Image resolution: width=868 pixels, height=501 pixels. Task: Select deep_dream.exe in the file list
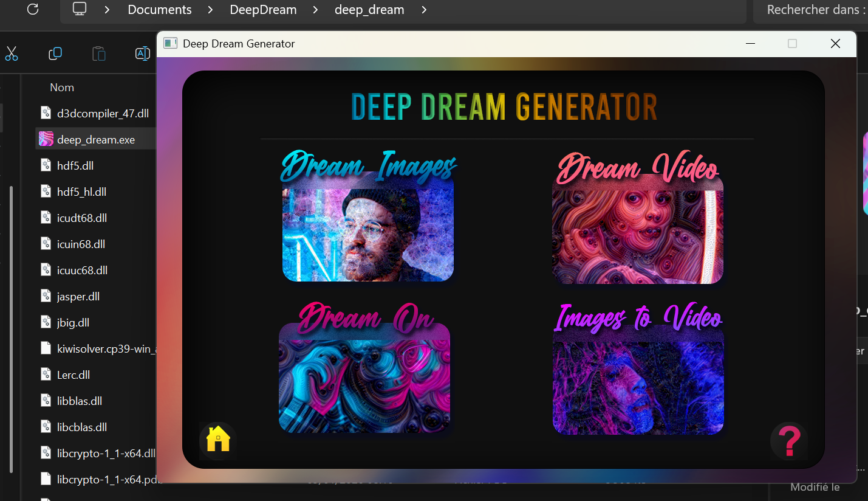pyautogui.click(x=95, y=140)
